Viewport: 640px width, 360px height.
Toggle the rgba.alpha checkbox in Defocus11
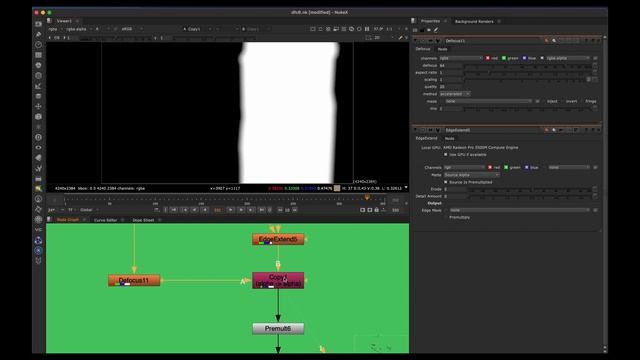point(542,58)
